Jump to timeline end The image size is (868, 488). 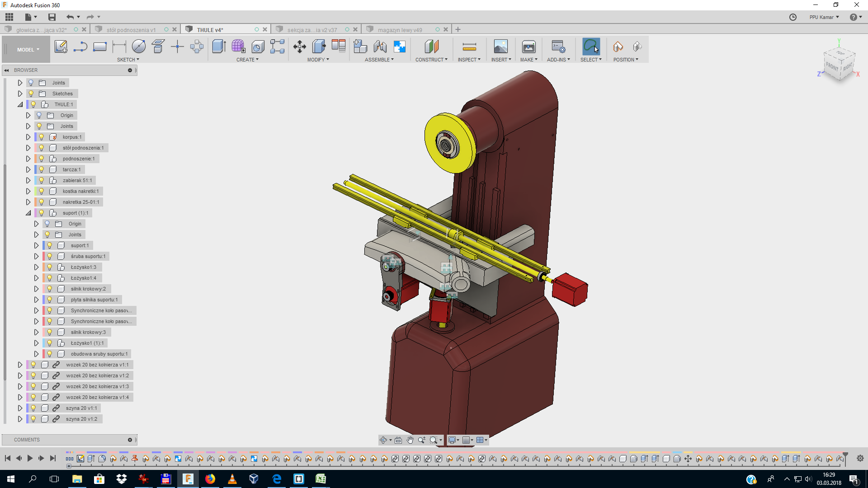52,458
